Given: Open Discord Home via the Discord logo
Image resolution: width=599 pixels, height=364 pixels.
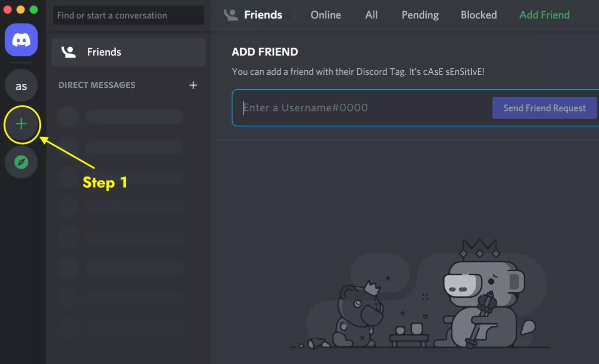Looking at the screenshot, I should [x=21, y=40].
